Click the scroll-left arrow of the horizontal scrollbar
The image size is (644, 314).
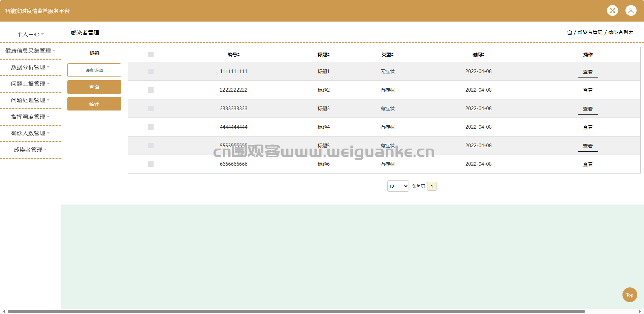coord(4,311)
